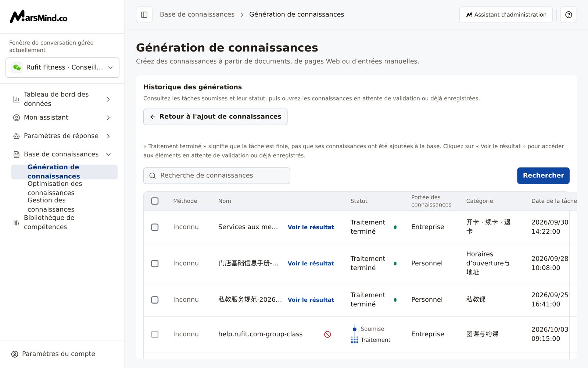Click the Bibliothèque de compétences books icon
The height and width of the screenshot is (368, 588).
pyautogui.click(x=17, y=223)
